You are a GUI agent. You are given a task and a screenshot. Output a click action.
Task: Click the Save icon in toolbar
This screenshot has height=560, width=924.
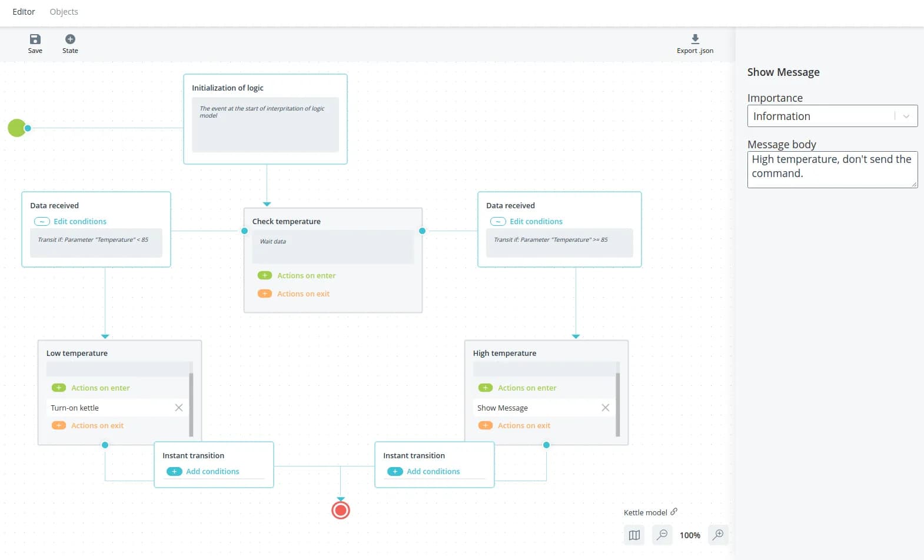point(35,39)
